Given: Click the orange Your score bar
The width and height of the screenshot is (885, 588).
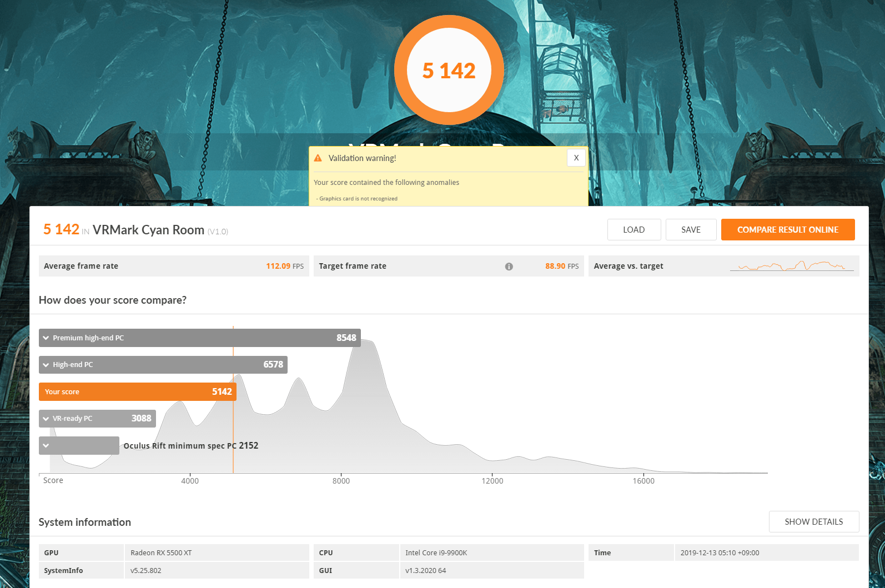Looking at the screenshot, I should click(138, 391).
